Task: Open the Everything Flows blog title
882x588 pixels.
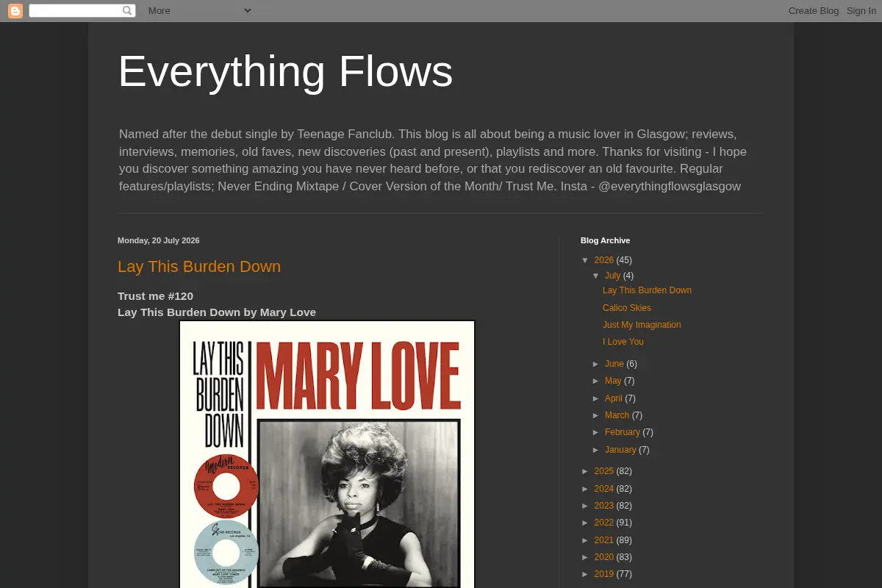Action: [x=285, y=71]
